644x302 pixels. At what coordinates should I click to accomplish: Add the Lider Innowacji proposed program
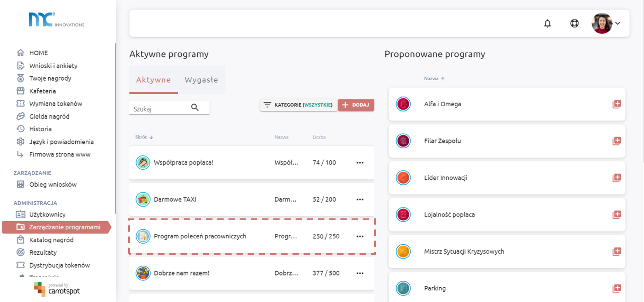[617, 178]
